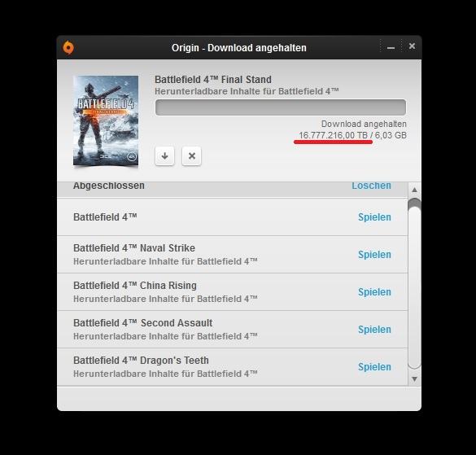Image resolution: width=476 pixels, height=455 pixels.
Task: Click Löschen to clear completed list
Action: tap(371, 186)
